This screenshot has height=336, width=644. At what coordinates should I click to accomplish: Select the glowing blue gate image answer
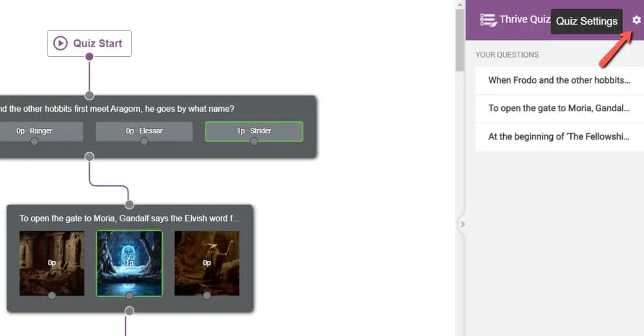click(x=129, y=263)
